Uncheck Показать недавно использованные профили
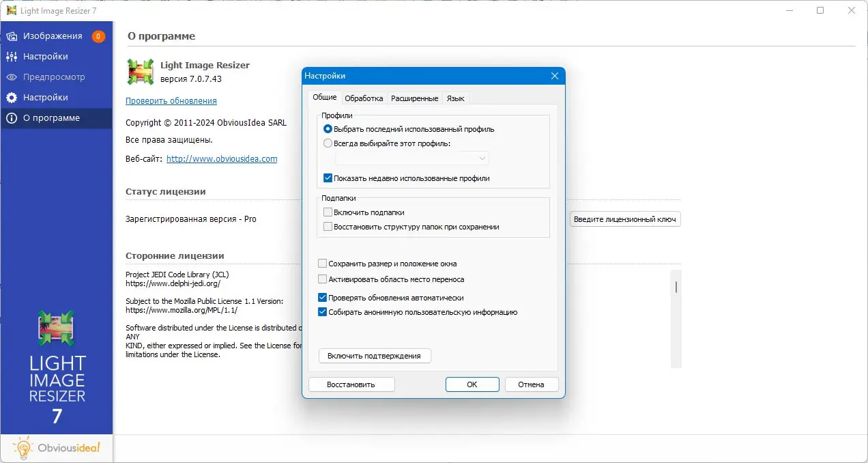 pyautogui.click(x=328, y=178)
